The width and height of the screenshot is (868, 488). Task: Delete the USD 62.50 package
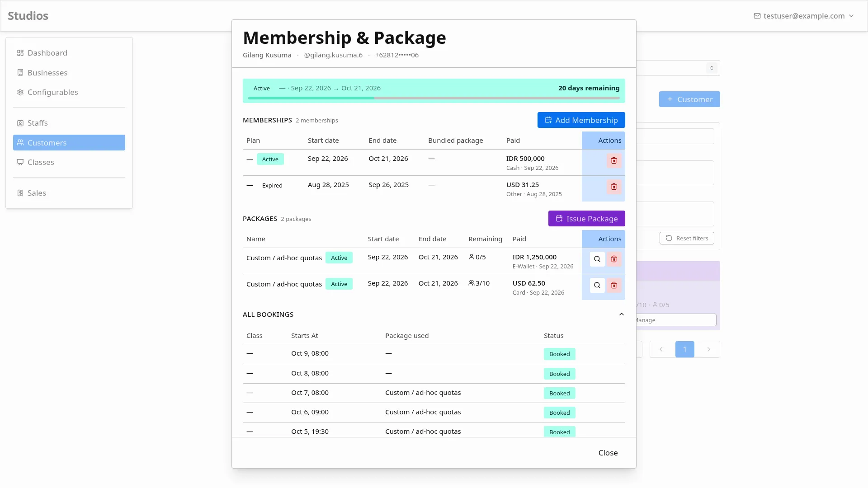tap(613, 285)
